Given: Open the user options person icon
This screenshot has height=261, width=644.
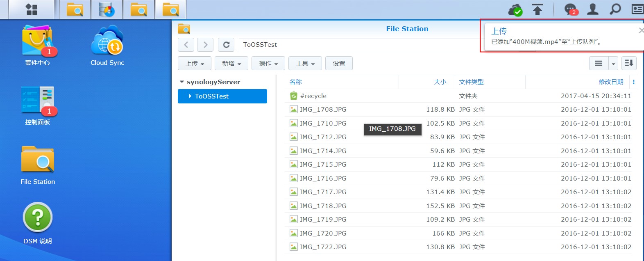Looking at the screenshot, I should 593,9.
